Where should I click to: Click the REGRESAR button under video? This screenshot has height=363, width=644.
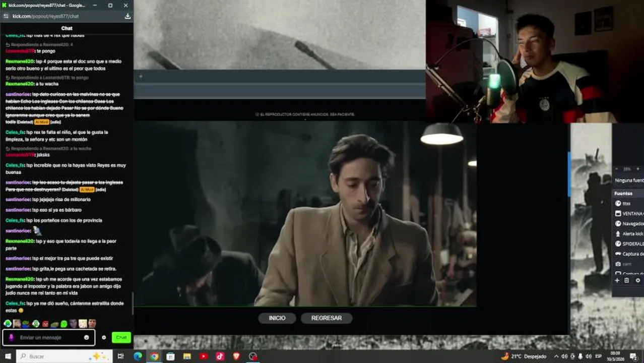pyautogui.click(x=327, y=318)
